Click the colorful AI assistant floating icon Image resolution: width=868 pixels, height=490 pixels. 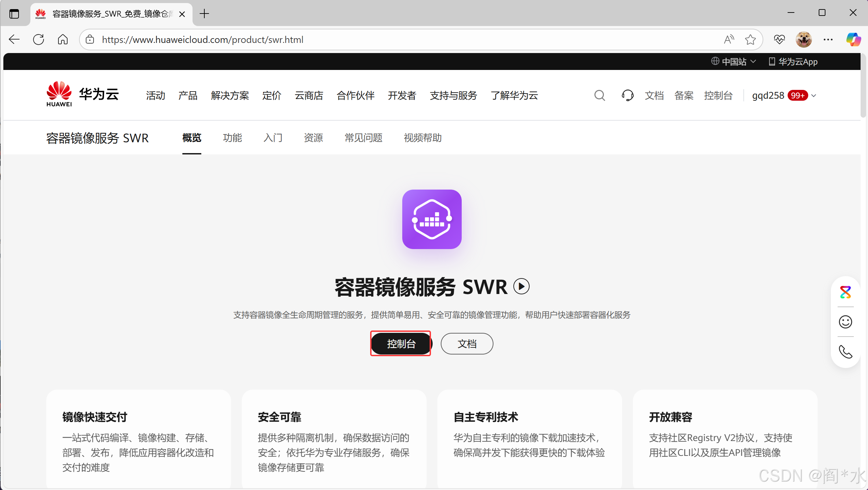tap(845, 292)
